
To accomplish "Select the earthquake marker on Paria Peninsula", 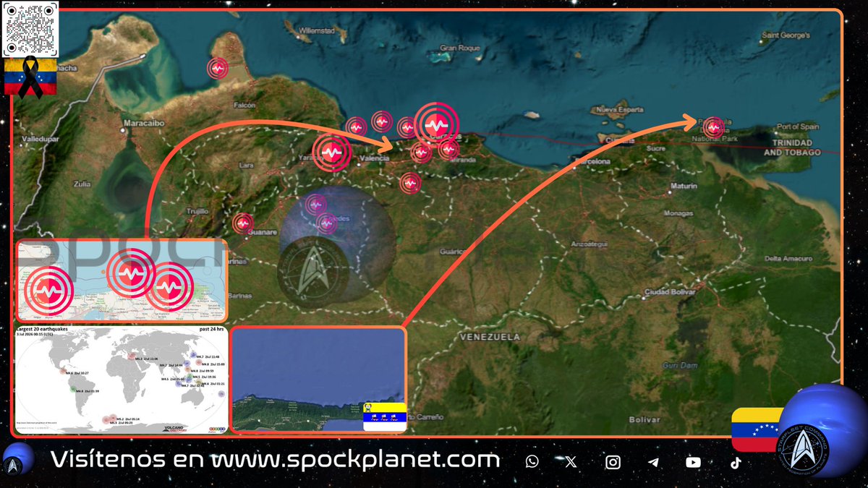I will [714, 127].
